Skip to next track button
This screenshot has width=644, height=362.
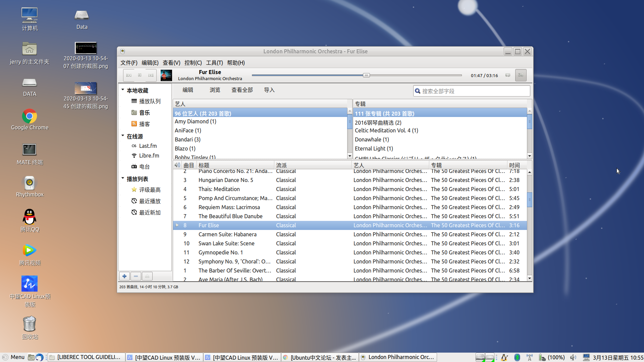tap(151, 75)
